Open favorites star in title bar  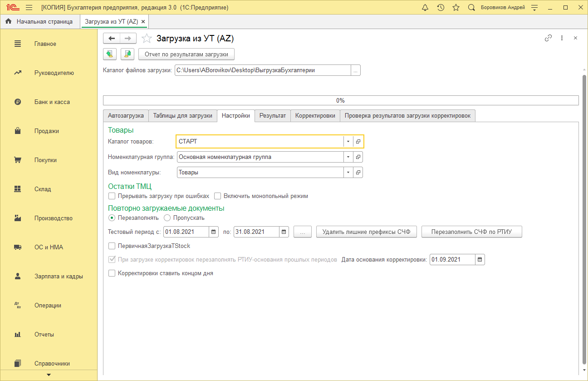coord(456,8)
